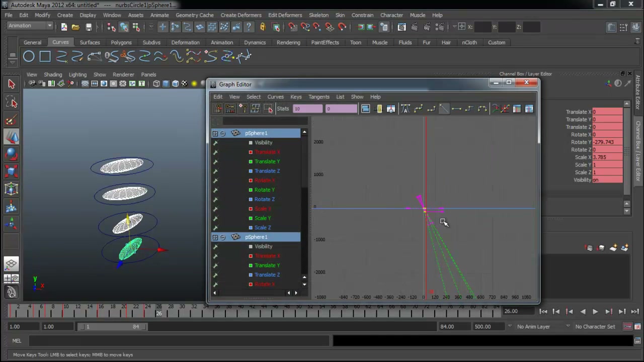Click the Insert Keys tool in Graph Editor

click(x=230, y=109)
